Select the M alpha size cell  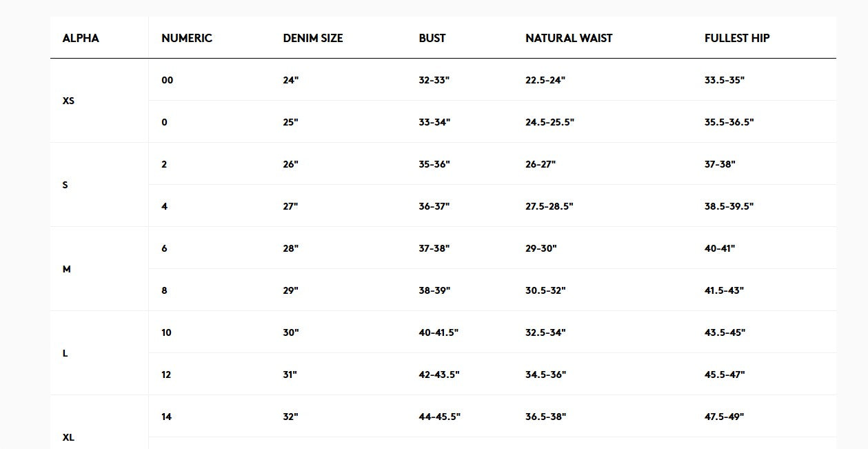point(67,269)
